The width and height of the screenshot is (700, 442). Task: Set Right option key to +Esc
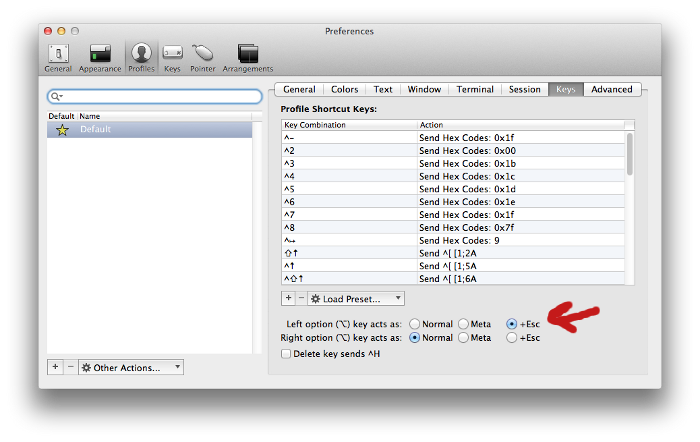click(512, 338)
